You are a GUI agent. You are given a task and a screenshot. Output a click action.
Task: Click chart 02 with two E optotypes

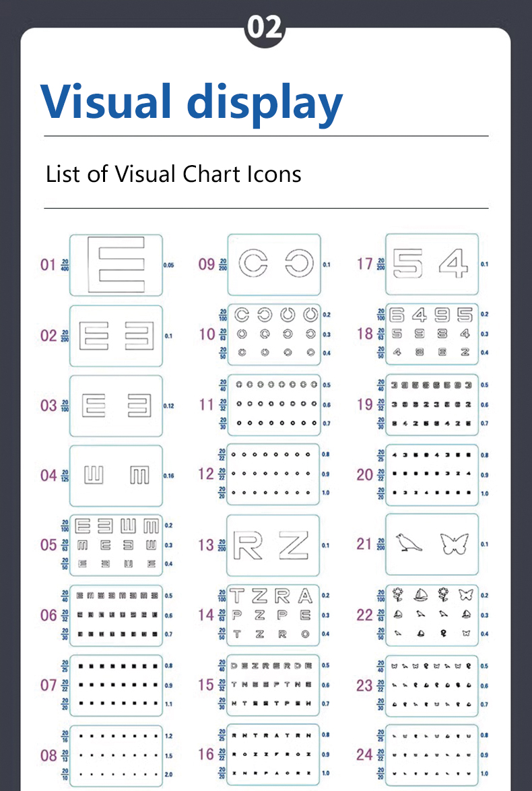(116, 336)
